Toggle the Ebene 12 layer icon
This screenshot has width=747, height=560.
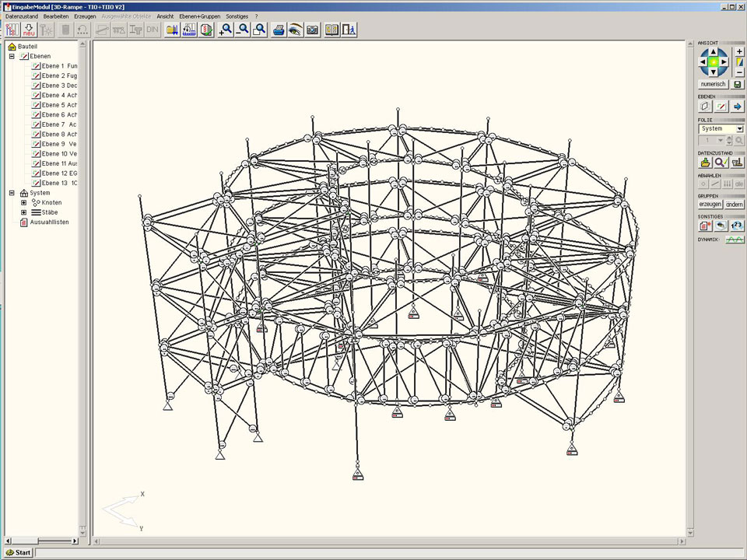(36, 173)
